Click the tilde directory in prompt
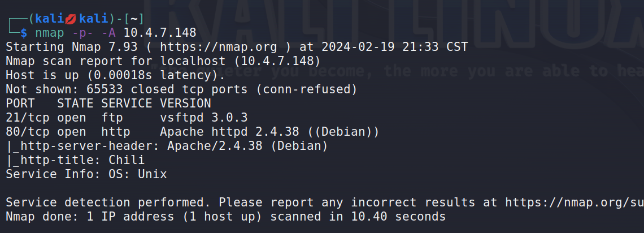 [x=134, y=19]
